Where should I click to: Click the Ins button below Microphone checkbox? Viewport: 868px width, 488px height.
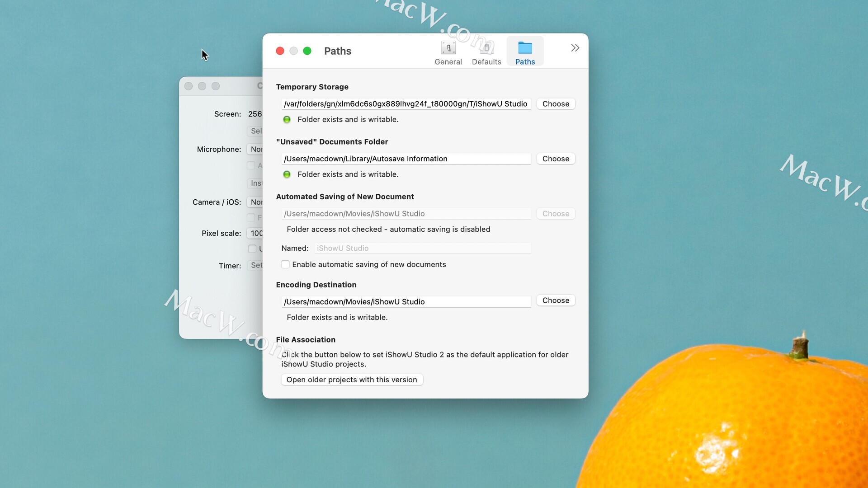pos(255,183)
